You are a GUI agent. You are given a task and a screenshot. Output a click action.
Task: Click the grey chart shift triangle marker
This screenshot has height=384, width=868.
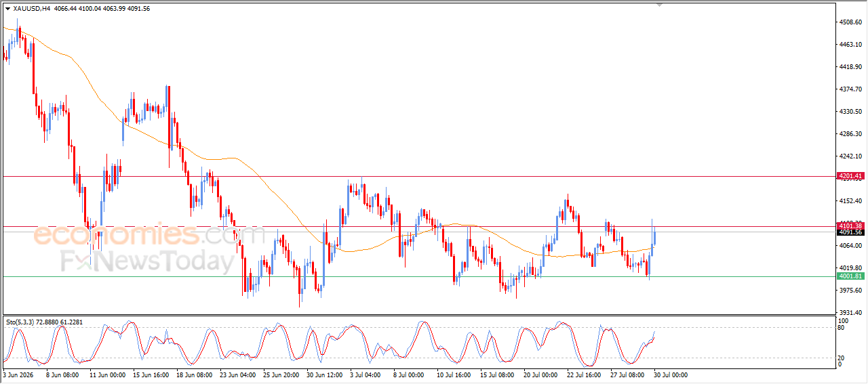pyautogui.click(x=658, y=5)
